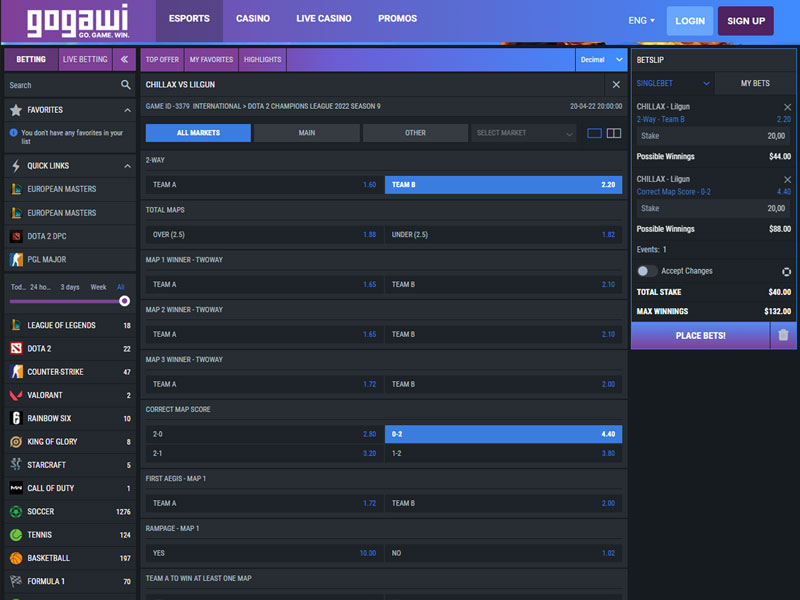Remove the Correct Map Score 0-2 bet

787,179
